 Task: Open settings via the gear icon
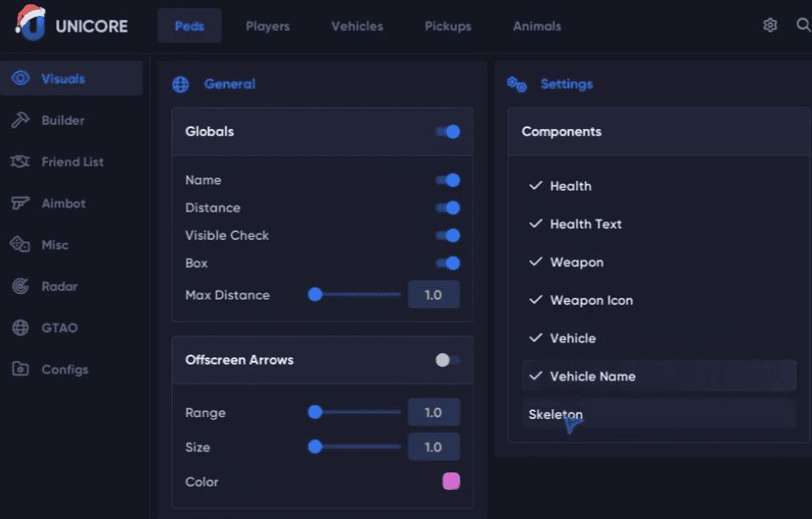pos(770,25)
